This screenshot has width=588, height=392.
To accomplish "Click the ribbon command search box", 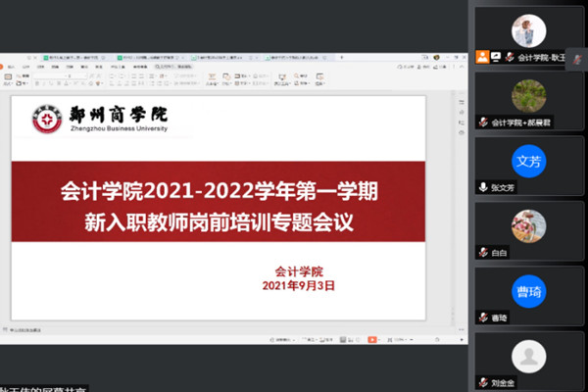I will (x=173, y=67).
